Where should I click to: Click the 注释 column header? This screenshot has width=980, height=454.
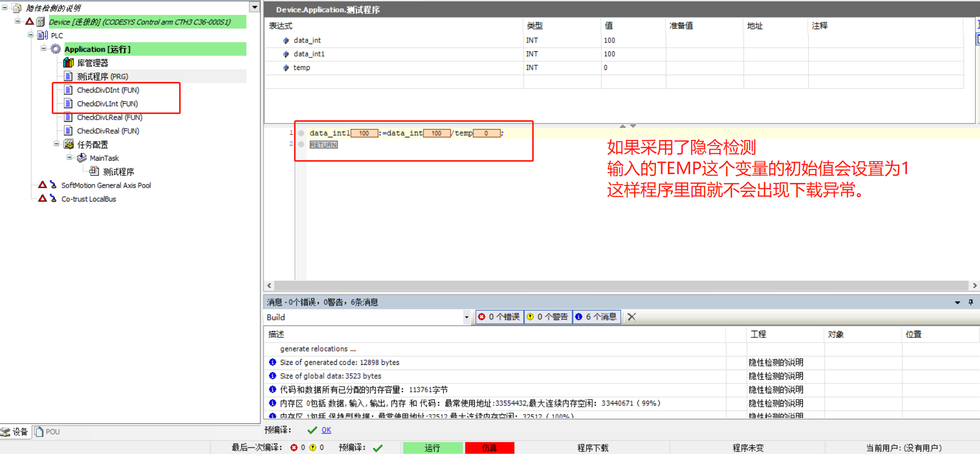(885, 25)
